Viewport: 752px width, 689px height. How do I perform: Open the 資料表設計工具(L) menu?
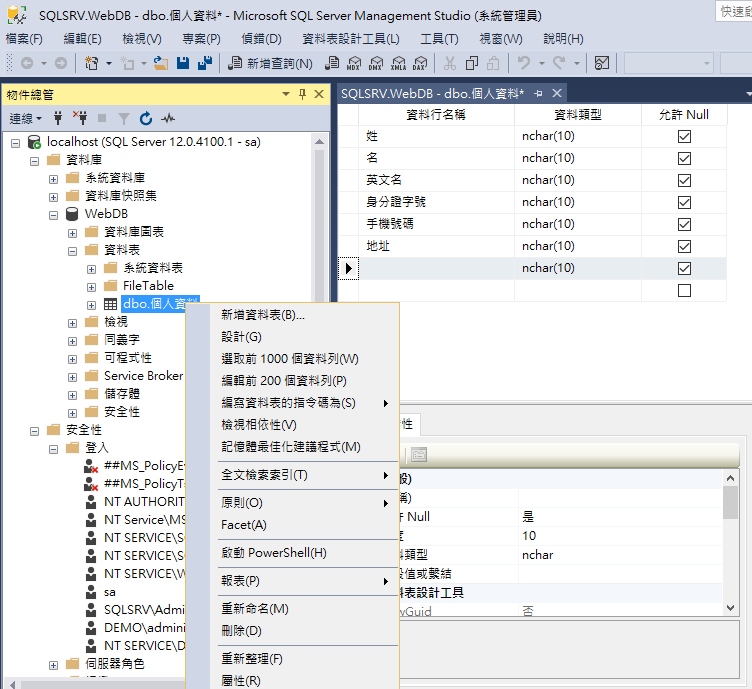(351, 38)
